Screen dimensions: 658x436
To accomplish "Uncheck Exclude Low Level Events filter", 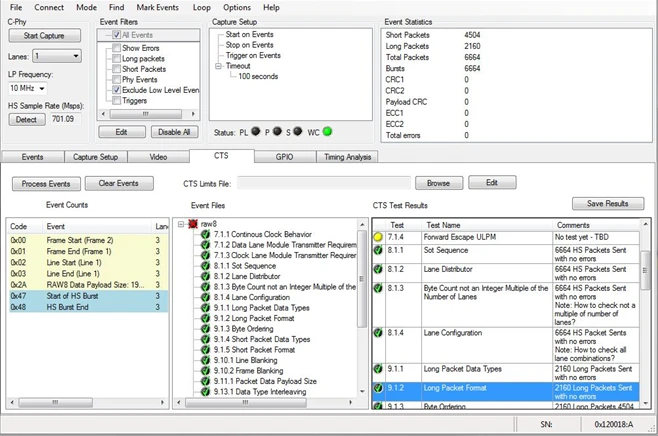I will [x=115, y=90].
